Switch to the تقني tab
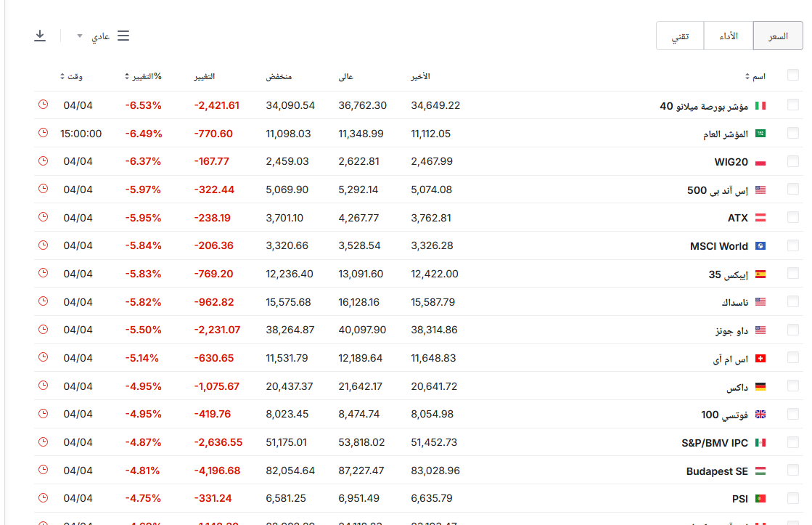Screen dimensions: 812x525 click(x=680, y=36)
